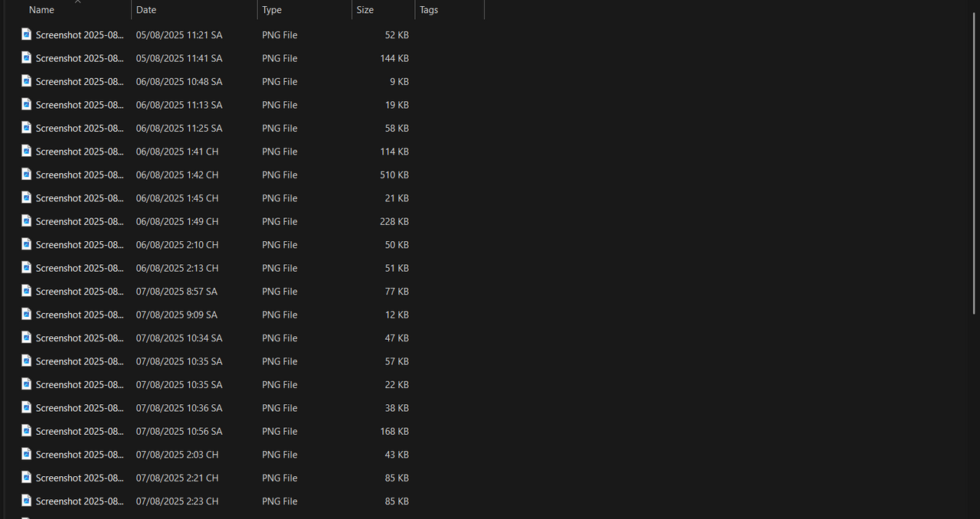Sort by the Size column header
This screenshot has width=980, height=519.
[x=365, y=10]
